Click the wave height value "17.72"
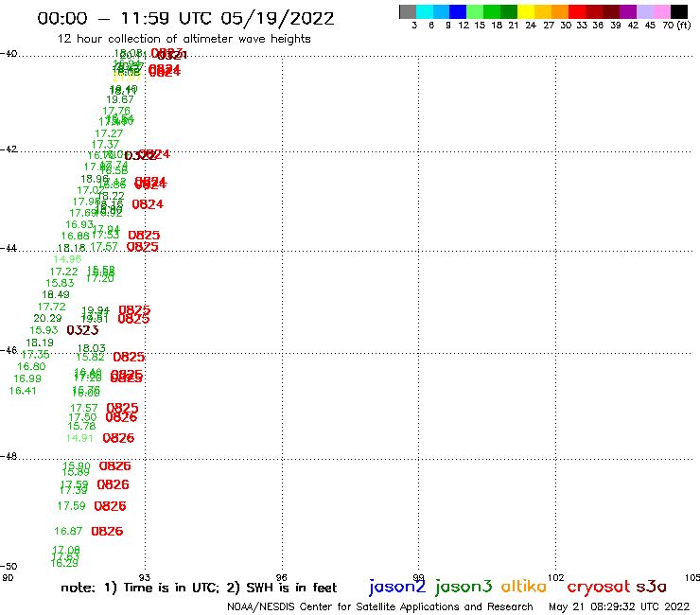The width and height of the screenshot is (700, 615). point(52,307)
